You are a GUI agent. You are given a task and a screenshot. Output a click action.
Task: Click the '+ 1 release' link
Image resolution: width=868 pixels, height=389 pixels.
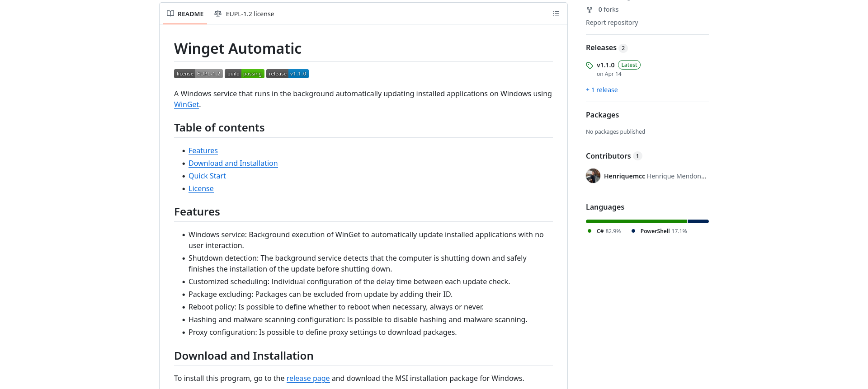[602, 90]
